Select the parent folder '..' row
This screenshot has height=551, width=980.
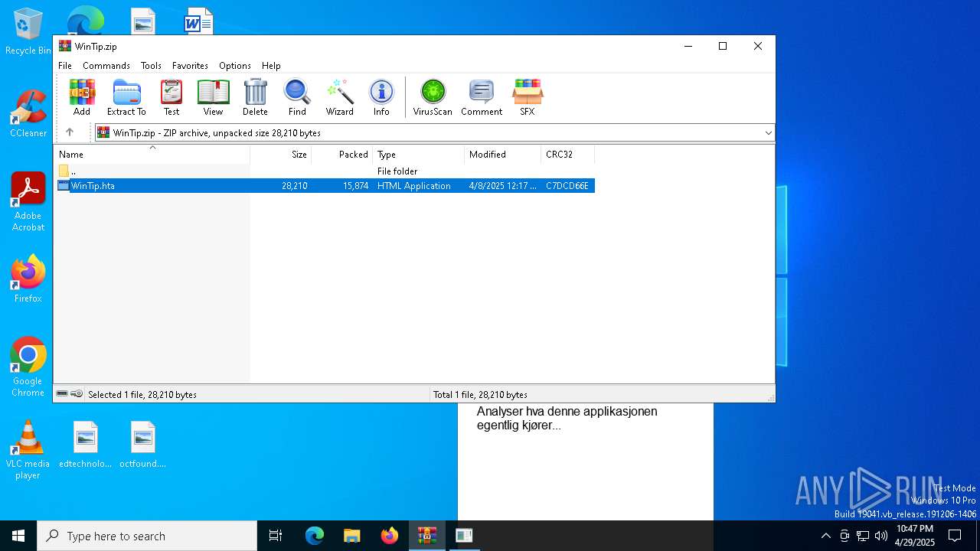(x=325, y=171)
